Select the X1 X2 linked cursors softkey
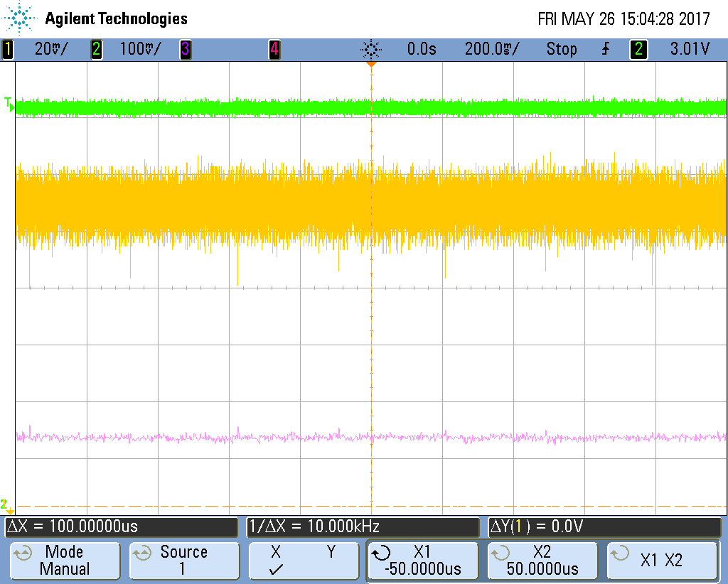Screen dimensions: 728x584 662,561
